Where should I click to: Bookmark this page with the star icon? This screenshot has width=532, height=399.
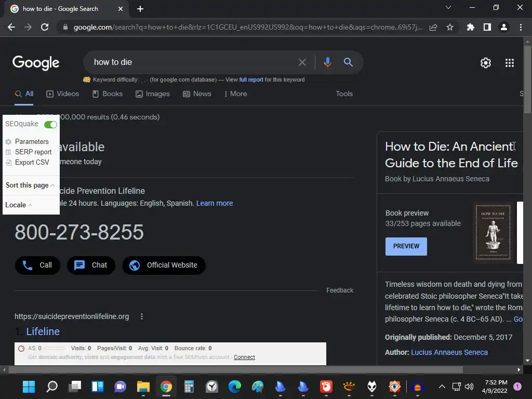pos(450,27)
